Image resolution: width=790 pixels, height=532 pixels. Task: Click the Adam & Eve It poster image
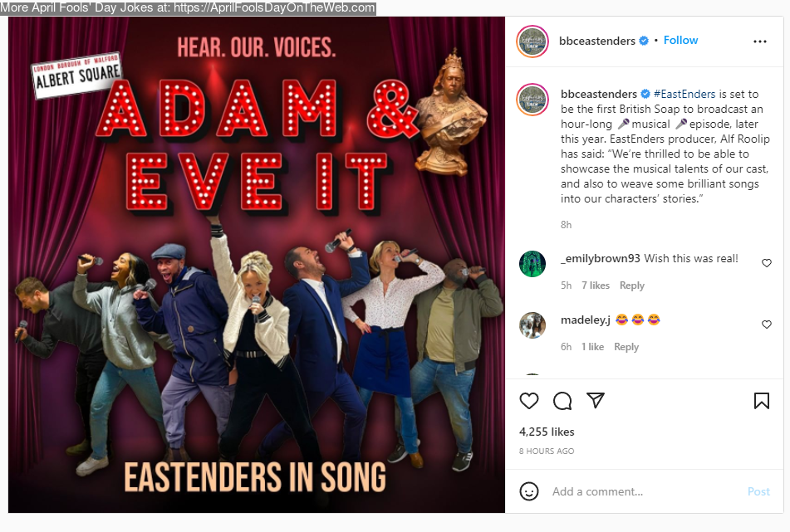[257, 265]
